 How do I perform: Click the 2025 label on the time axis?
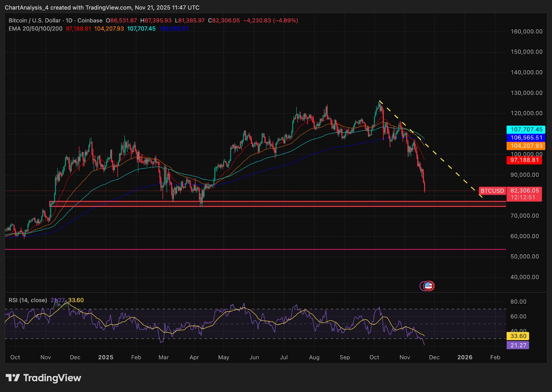tap(106, 357)
